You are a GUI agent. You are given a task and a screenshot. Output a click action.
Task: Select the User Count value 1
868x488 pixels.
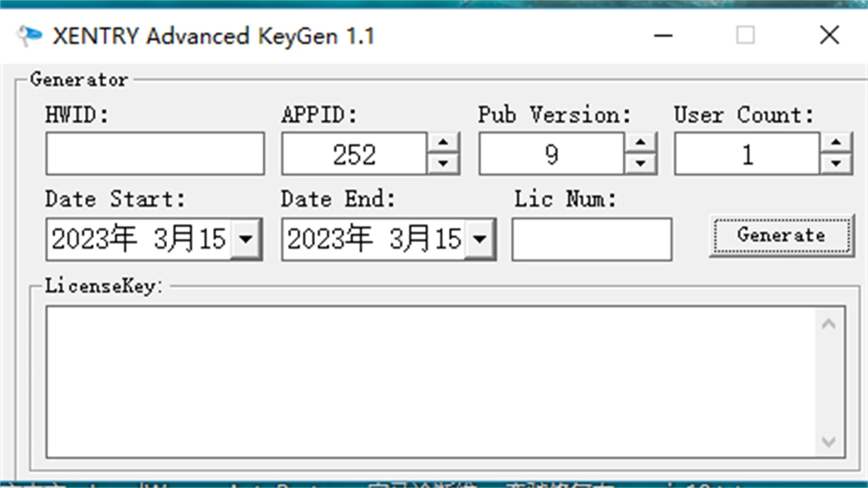[746, 154]
